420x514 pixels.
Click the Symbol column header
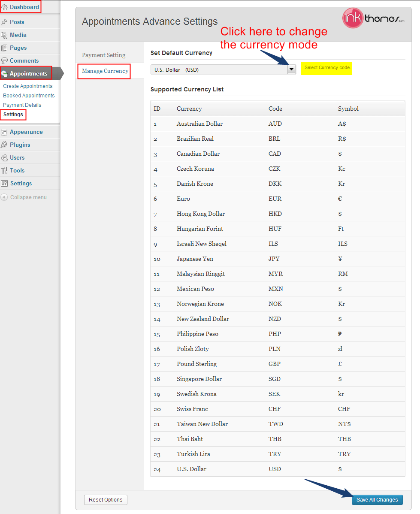348,109
